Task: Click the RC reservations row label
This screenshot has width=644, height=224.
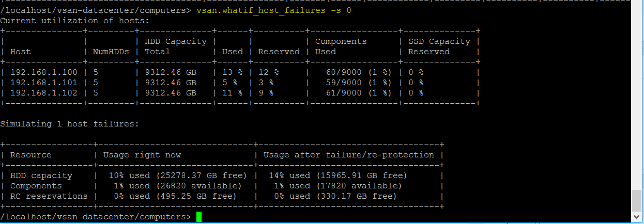Action: [49, 196]
